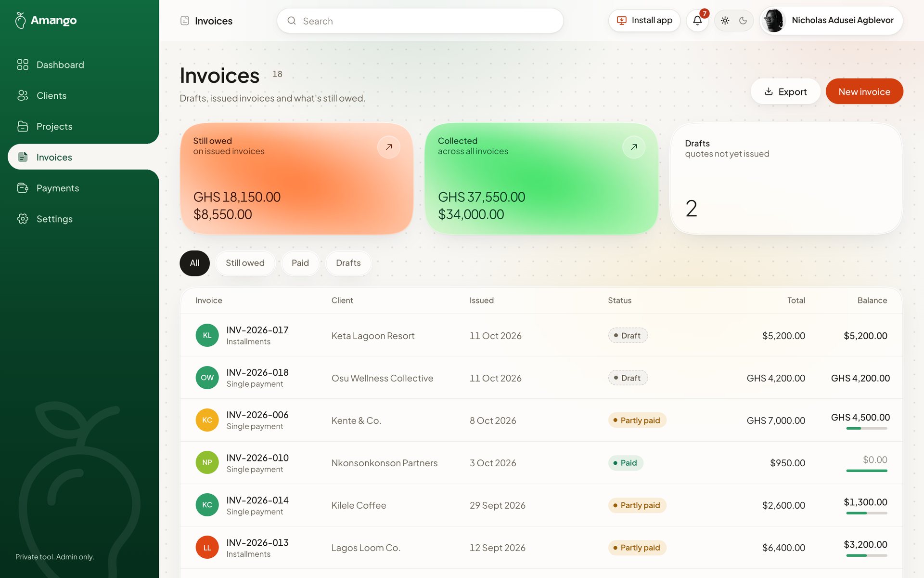The height and width of the screenshot is (578, 924).
Task: Click the invoice count badge 18
Action: (x=277, y=74)
